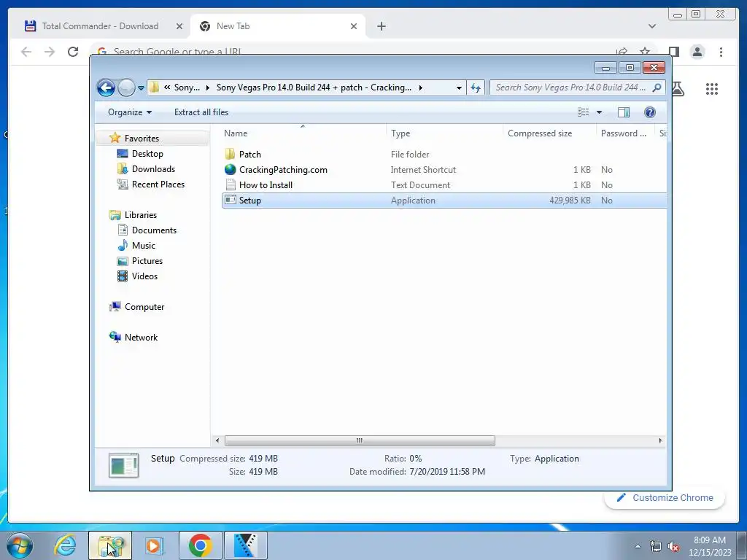Expand breadcrumb arrow after Sony
The image size is (747, 560).
208,87
